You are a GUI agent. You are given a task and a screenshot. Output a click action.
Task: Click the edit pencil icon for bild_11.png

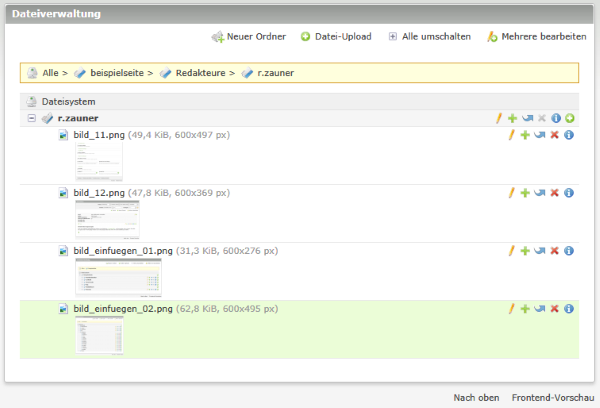coord(511,135)
